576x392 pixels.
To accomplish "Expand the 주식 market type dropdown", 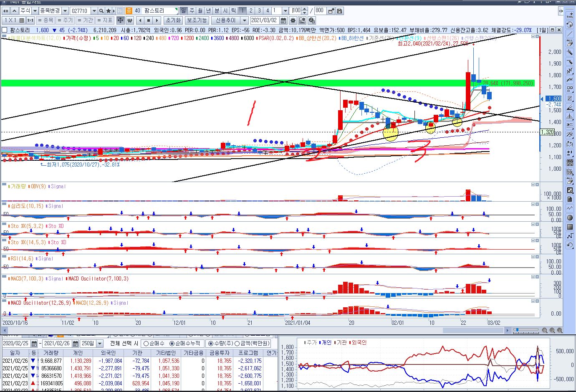I will point(35,11).
